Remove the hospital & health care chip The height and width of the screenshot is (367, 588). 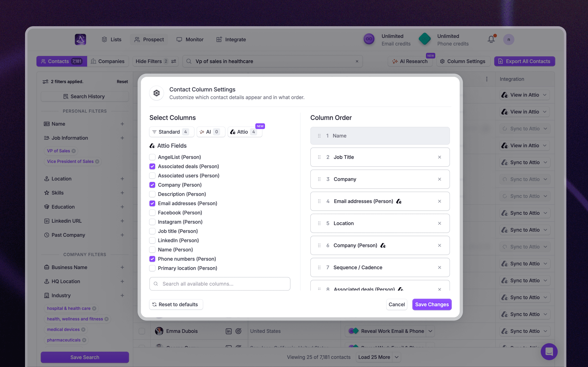pyautogui.click(x=94, y=308)
